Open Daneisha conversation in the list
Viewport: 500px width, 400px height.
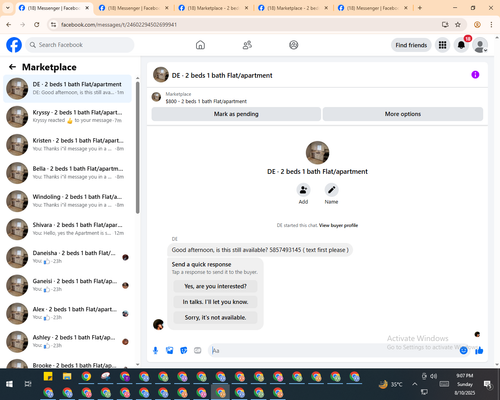pos(67,257)
